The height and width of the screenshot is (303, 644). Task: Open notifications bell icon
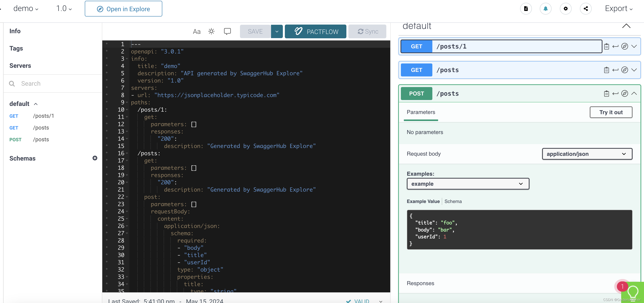(545, 9)
